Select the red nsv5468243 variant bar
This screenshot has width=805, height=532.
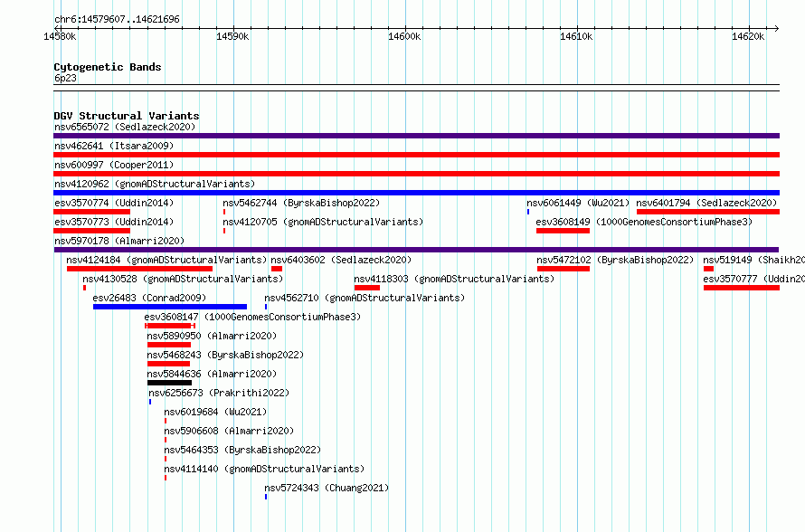click(168, 364)
